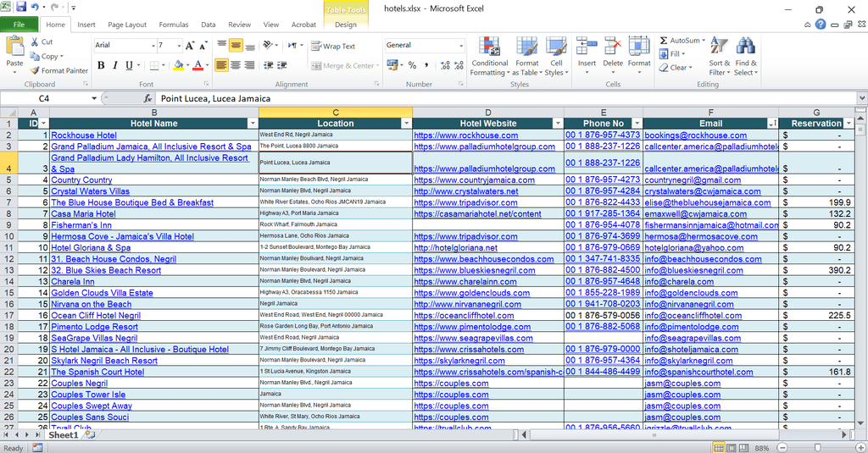Apply percent style
The image size is (868, 453).
[x=413, y=65]
